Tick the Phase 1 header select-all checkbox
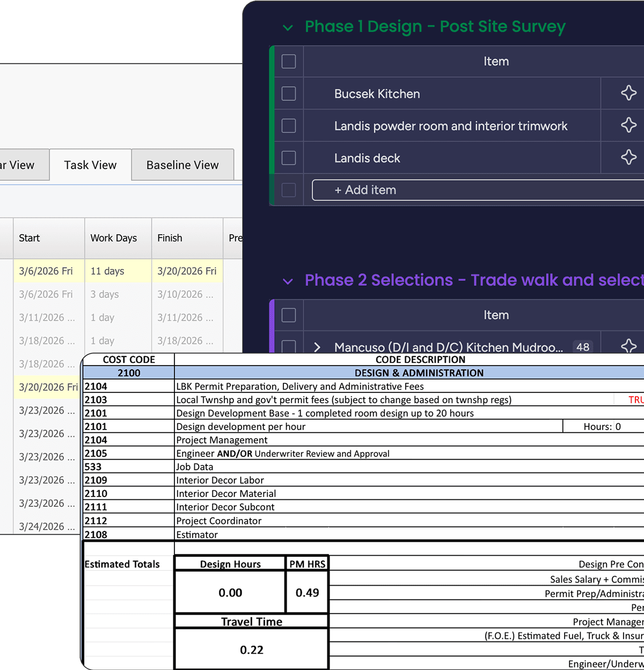This screenshot has height=670, width=644. 289,61
